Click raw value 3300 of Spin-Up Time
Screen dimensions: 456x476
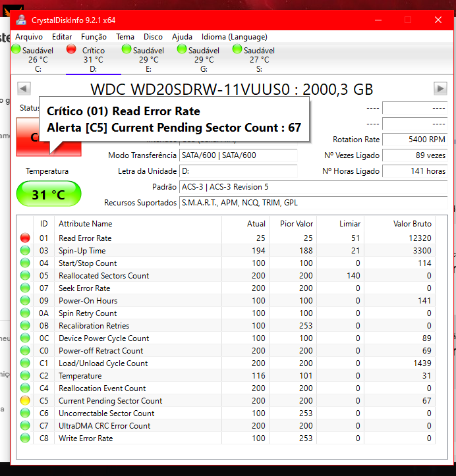click(x=422, y=251)
